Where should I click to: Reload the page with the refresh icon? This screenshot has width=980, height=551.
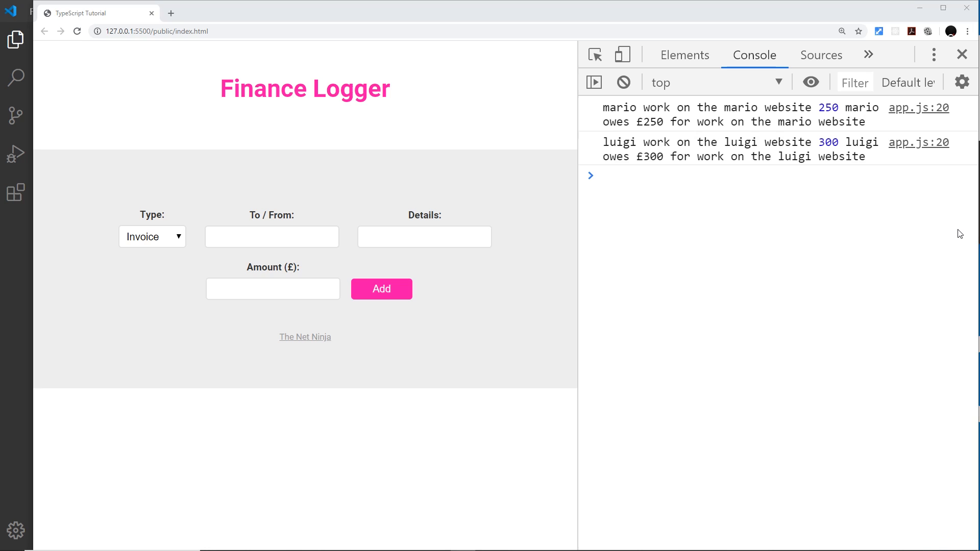pyautogui.click(x=77, y=31)
